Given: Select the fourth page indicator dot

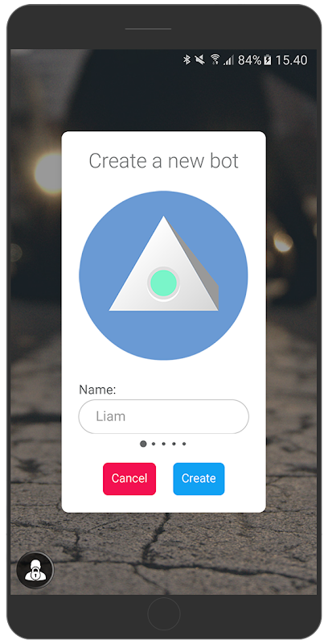Looking at the screenshot, I should pyautogui.click(x=174, y=444).
